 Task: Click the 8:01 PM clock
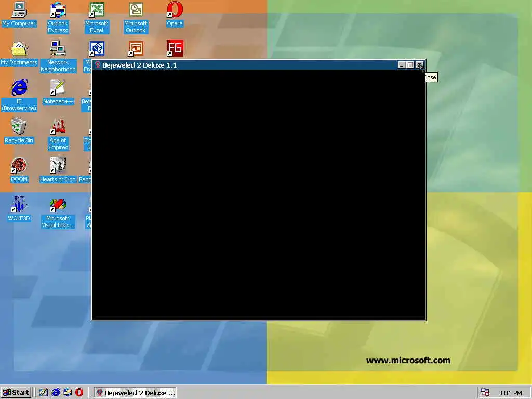(x=510, y=393)
